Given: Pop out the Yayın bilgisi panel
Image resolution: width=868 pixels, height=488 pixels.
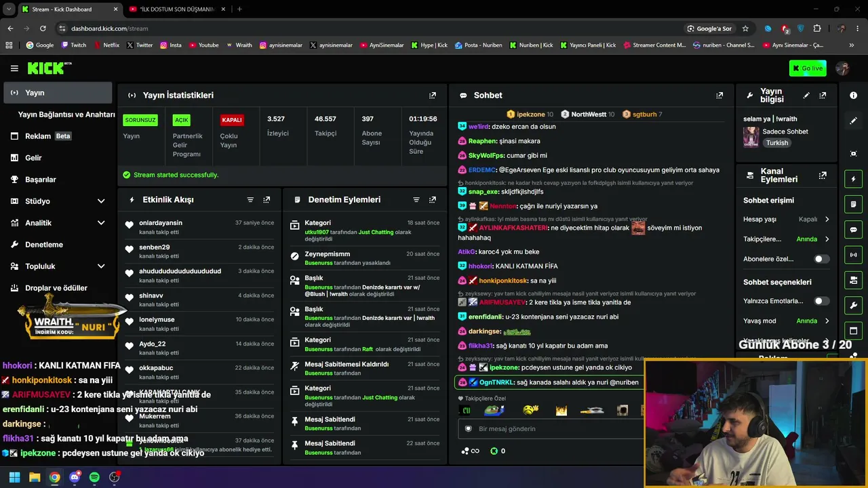Looking at the screenshot, I should 823,96.
